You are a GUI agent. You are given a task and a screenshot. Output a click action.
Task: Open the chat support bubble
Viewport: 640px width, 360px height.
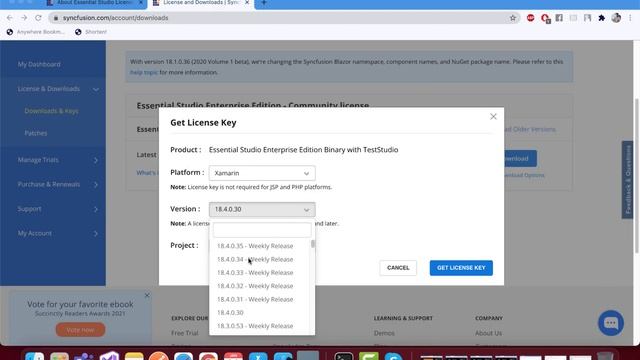[x=611, y=323]
